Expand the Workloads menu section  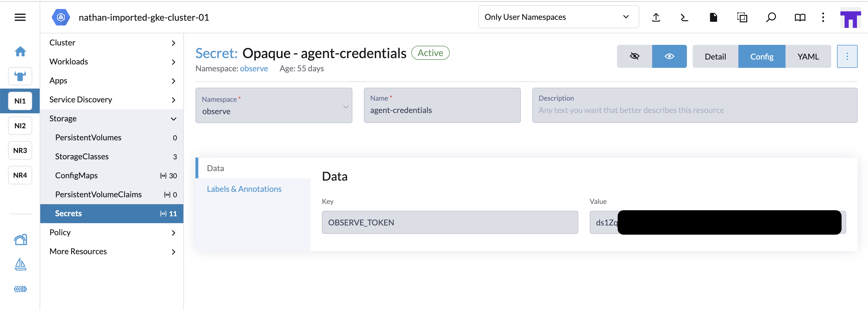pos(112,62)
